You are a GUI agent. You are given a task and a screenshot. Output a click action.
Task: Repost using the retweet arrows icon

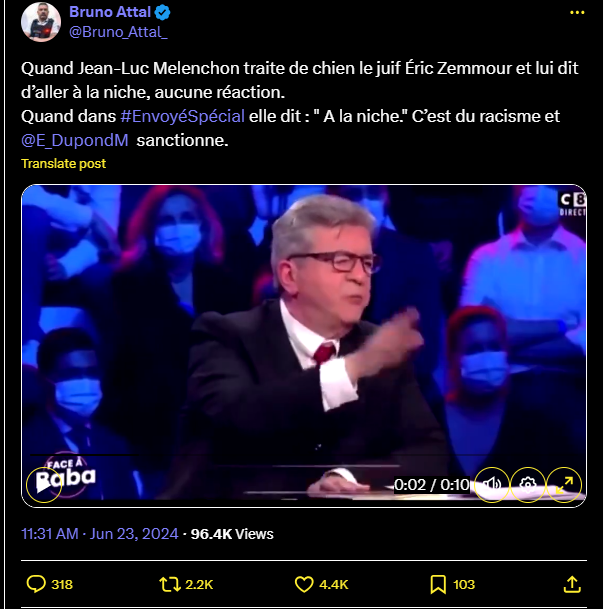point(170,584)
